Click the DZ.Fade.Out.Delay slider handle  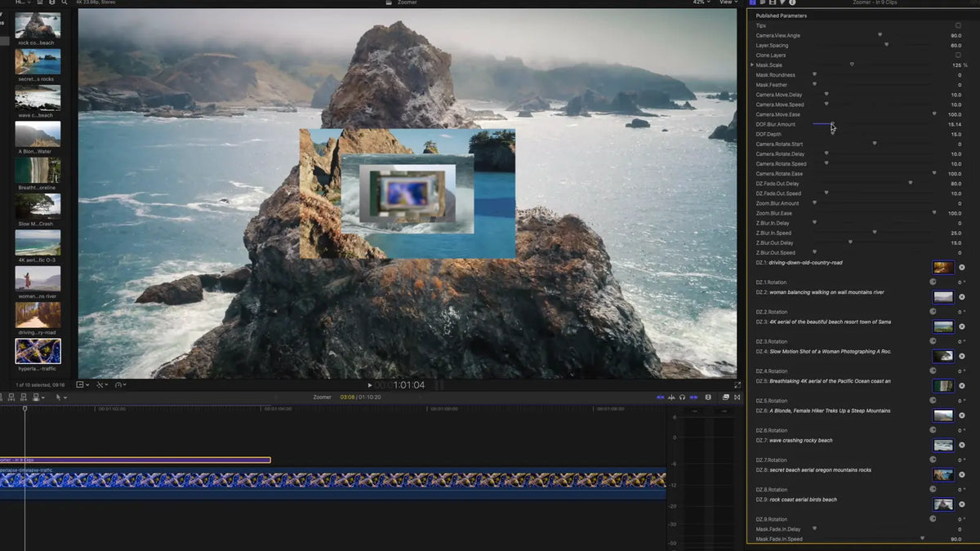pos(911,183)
